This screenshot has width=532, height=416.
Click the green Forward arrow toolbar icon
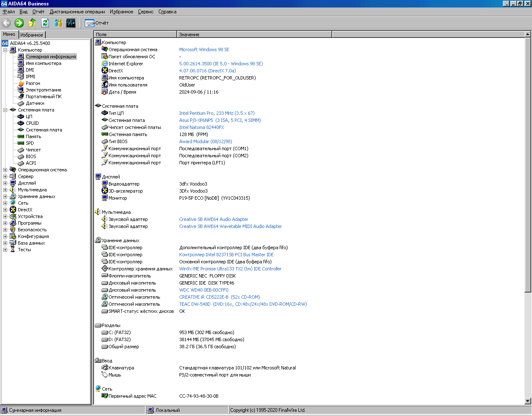point(19,23)
